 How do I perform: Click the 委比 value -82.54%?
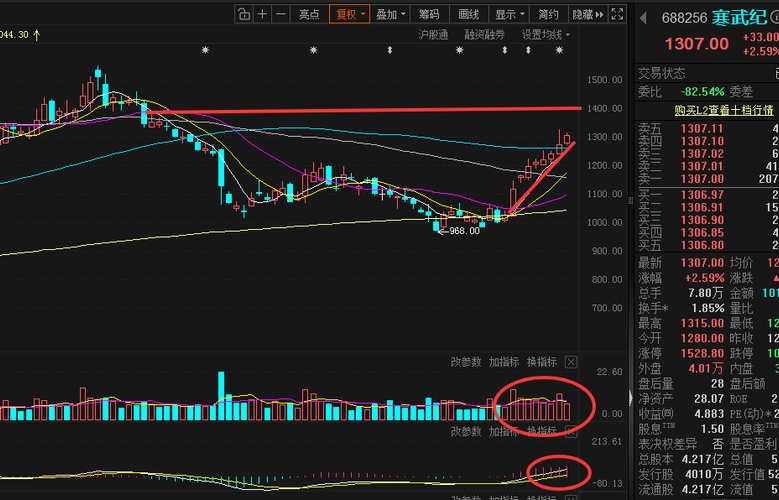click(x=702, y=91)
